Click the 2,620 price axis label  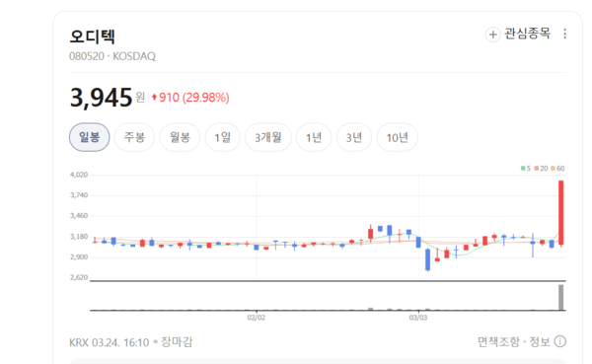[x=79, y=277]
